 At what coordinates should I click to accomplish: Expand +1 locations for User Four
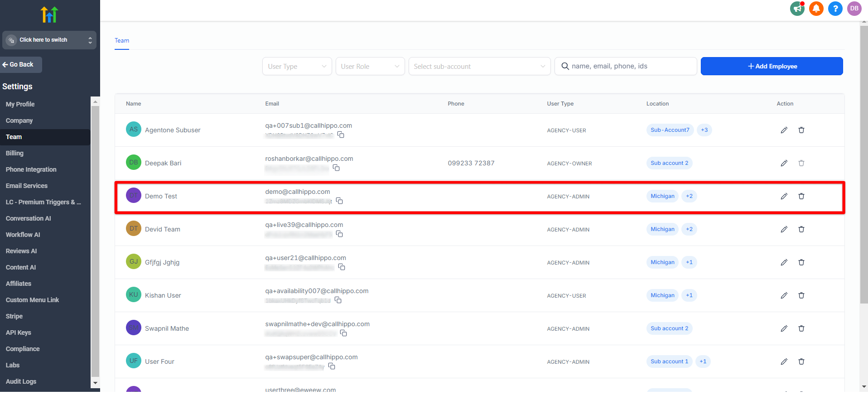703,361
